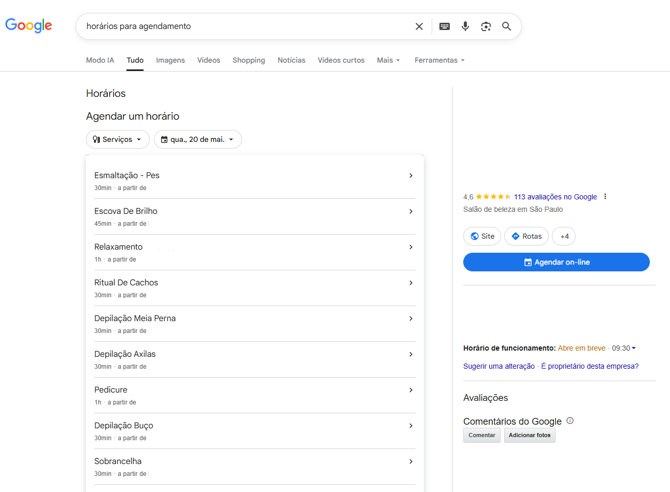Click the magnifying glass search icon

tap(506, 27)
